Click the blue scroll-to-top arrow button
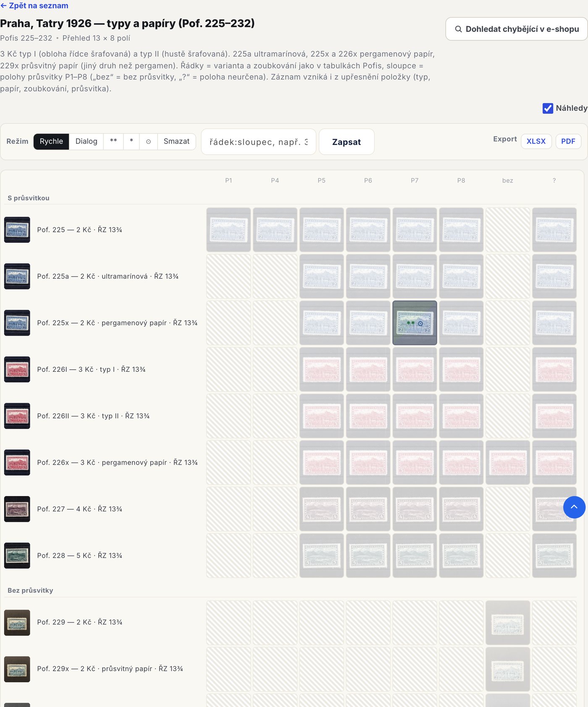The height and width of the screenshot is (707, 588). (x=574, y=507)
